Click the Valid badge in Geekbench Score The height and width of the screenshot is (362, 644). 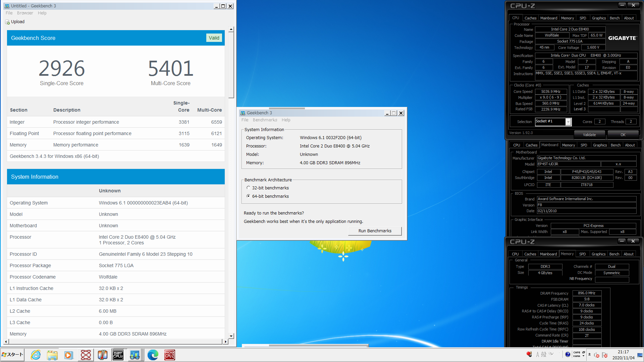214,38
